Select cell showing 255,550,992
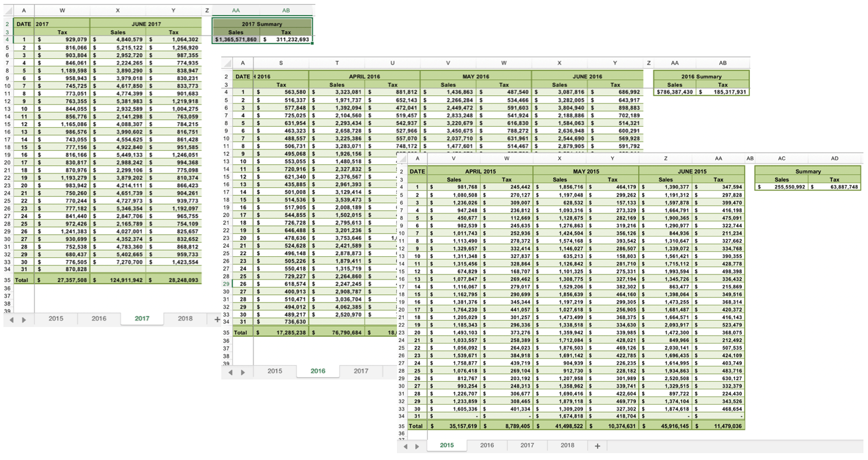This screenshot has width=868, height=460. (782, 187)
